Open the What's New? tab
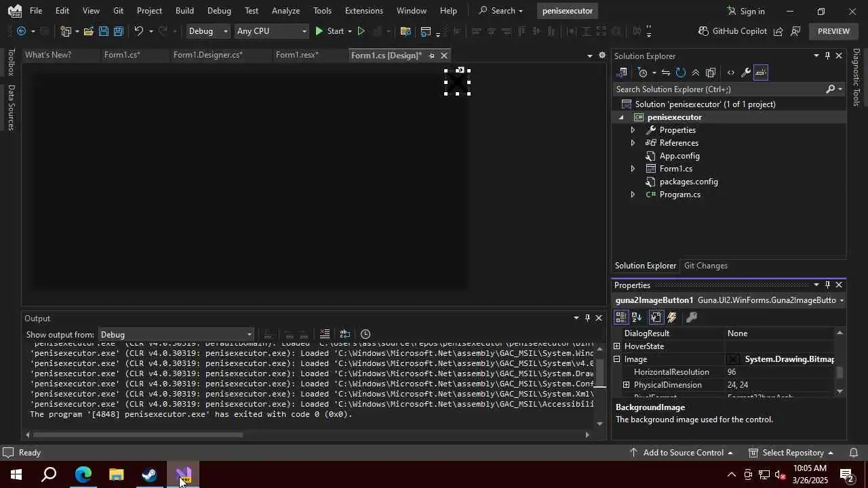 pyautogui.click(x=48, y=55)
